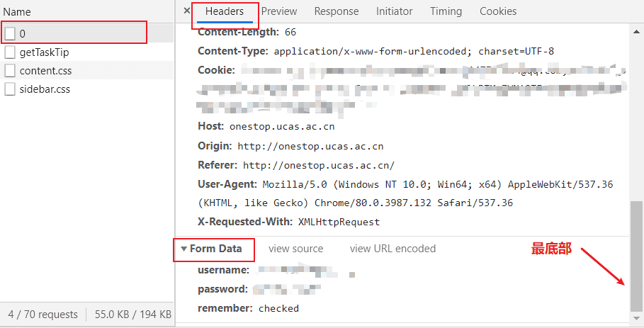The image size is (644, 328).
Task: Show the Cookies tab
Action: coord(498,11)
